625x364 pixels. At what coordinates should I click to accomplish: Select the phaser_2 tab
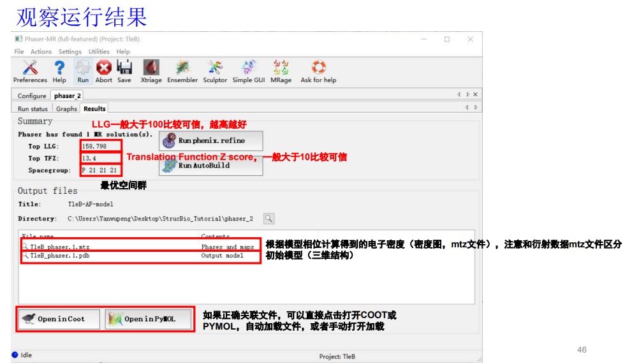tap(68, 96)
